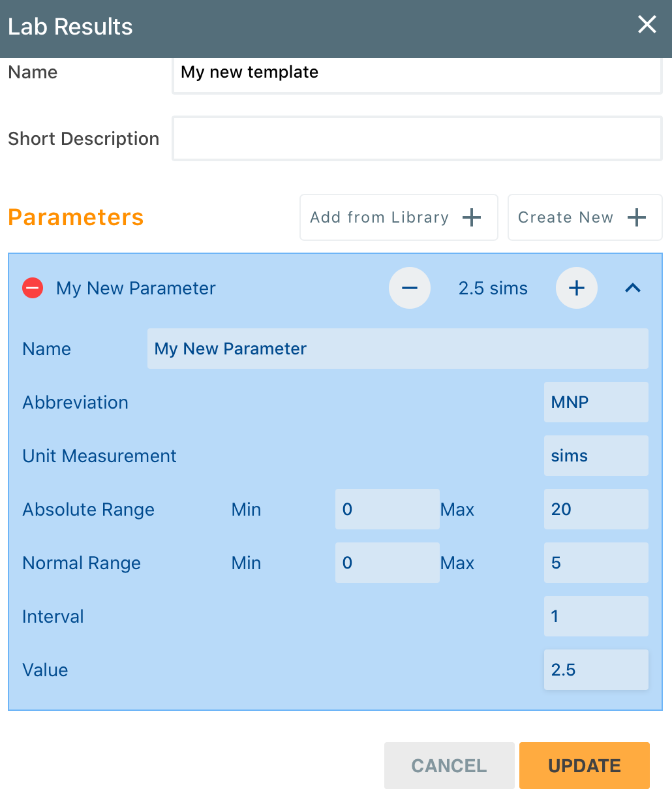Open the Add from Library control
Image resolution: width=672 pixels, height=812 pixels.
coord(398,217)
